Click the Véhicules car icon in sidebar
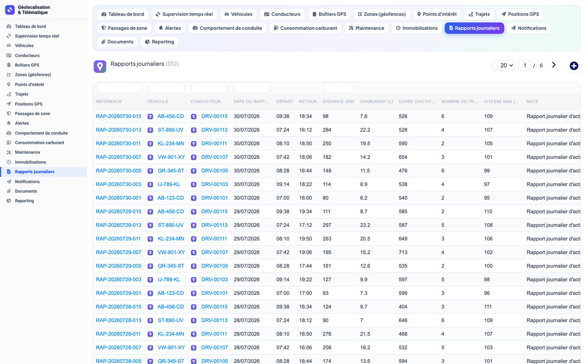The image size is (588, 364). (9, 46)
